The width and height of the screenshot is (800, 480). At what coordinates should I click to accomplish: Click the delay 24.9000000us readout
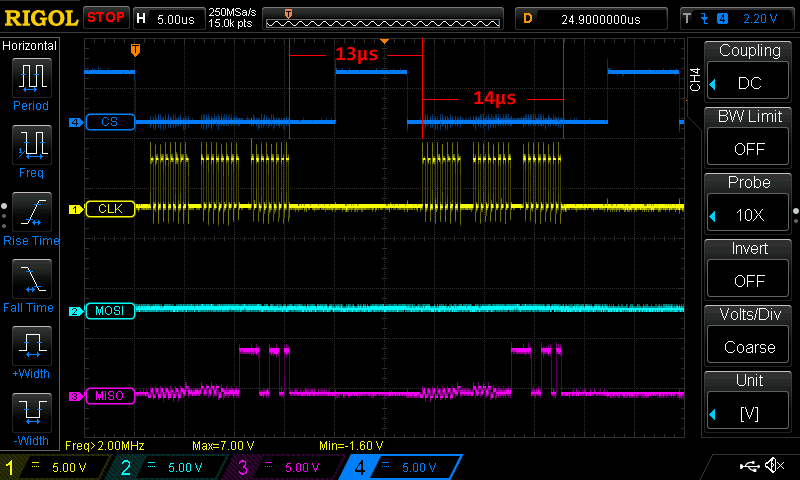[x=601, y=19]
